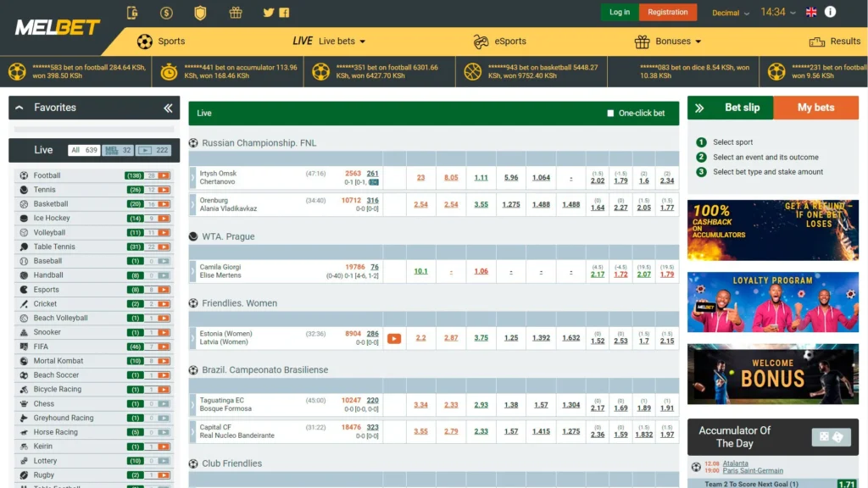The height and width of the screenshot is (488, 868).
Task: Play live stream for Estonia vs Latvia
Action: click(393, 338)
